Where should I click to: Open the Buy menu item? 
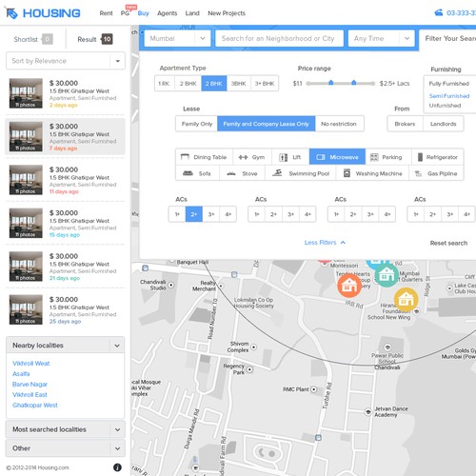point(143,13)
